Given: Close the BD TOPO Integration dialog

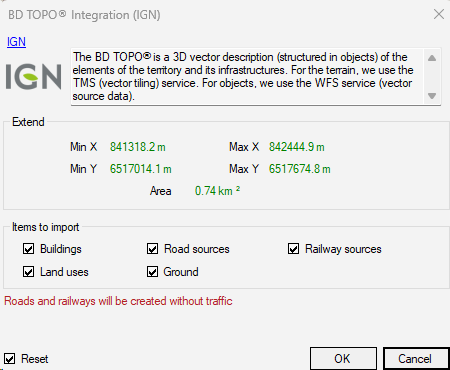Looking at the screenshot, I should pos(439,14).
